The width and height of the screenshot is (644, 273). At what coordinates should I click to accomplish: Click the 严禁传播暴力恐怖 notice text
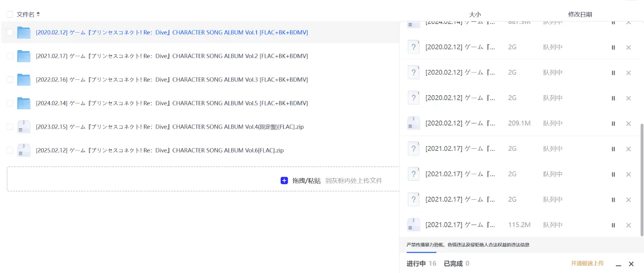click(x=468, y=245)
